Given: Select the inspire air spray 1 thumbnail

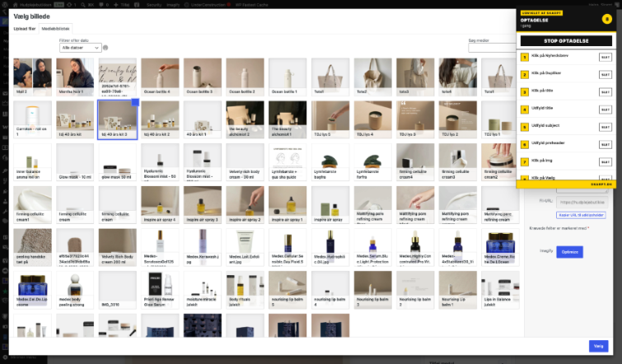Looking at the screenshot, I should coord(288,204).
